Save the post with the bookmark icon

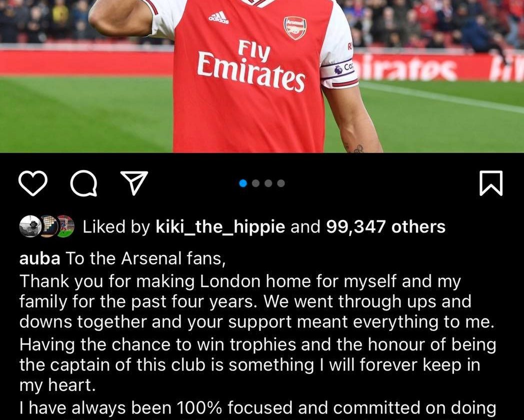(491, 183)
